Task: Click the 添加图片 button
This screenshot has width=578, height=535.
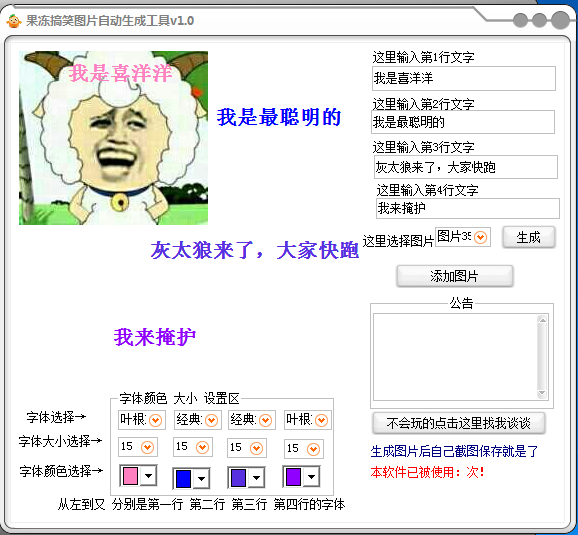Action: click(455, 276)
